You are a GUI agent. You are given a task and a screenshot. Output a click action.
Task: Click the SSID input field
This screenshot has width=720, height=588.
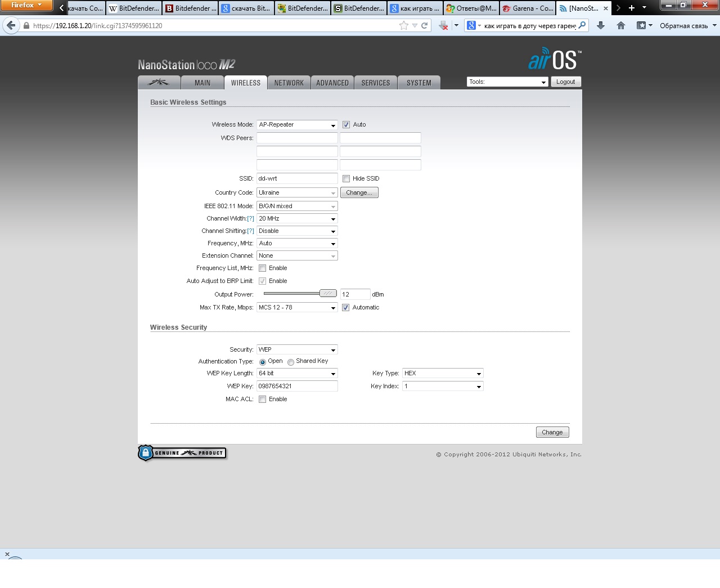pos(297,179)
